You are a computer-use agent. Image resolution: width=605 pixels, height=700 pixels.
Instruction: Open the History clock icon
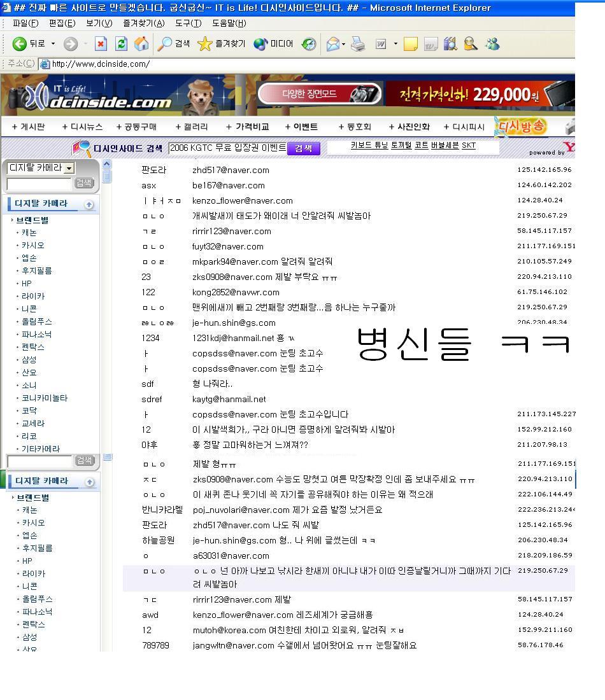(x=309, y=44)
